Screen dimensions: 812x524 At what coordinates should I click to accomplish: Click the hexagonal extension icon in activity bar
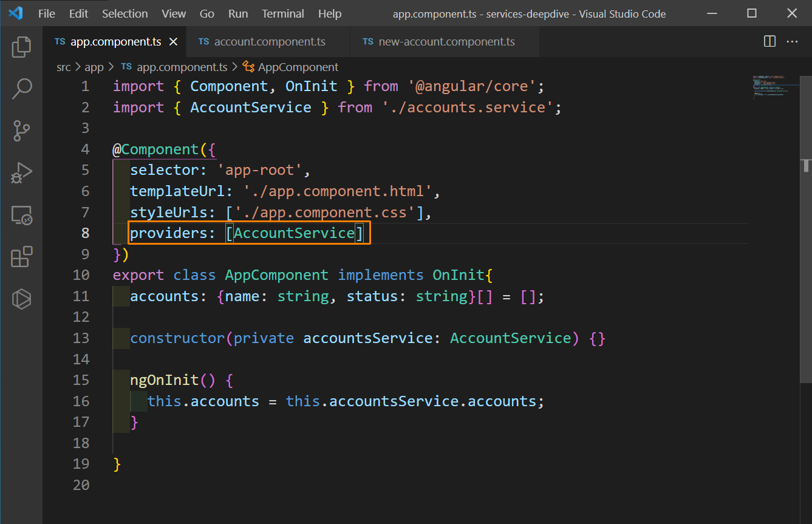tap(21, 299)
